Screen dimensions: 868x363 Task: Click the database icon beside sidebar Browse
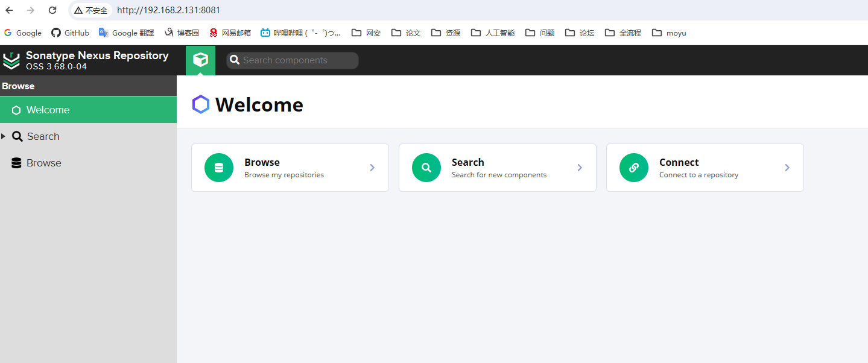point(16,163)
